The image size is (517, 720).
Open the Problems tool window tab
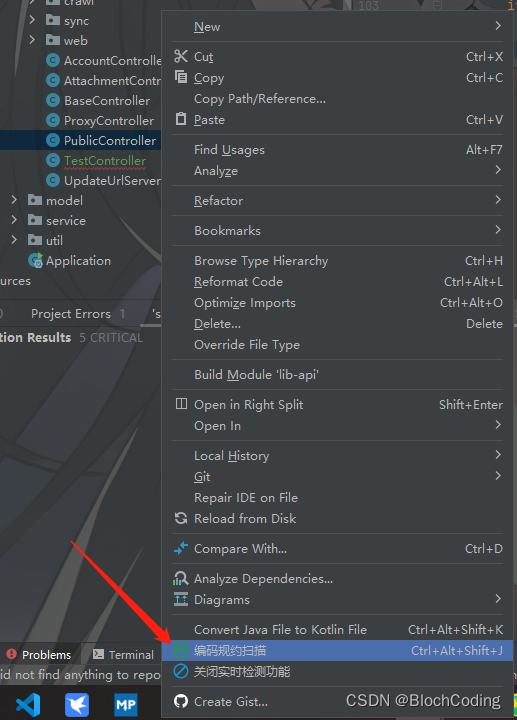(39, 654)
